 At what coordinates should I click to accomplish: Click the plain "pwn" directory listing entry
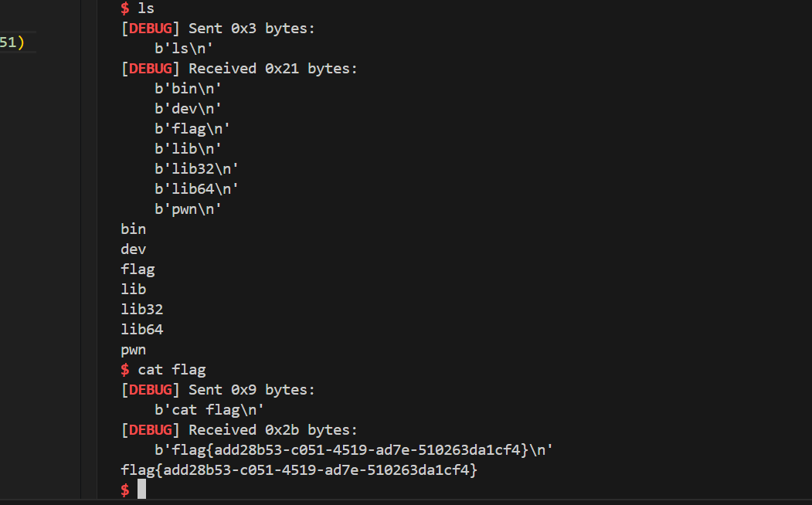pos(133,351)
